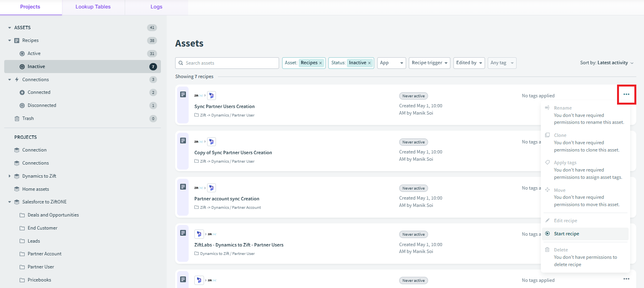This screenshot has height=288, width=644.
Task: Open the Logs tab
Action: click(x=156, y=7)
